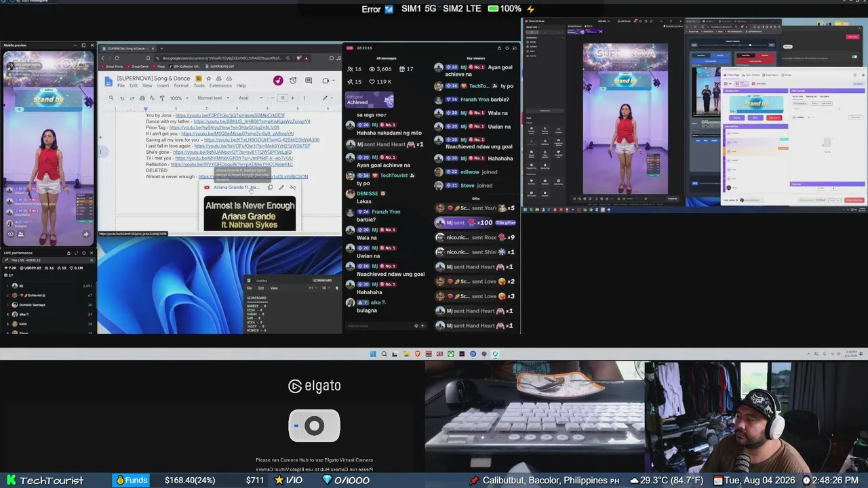Open the list dropdown in Notepad
This screenshot has height=488, width=868.
(326, 288)
